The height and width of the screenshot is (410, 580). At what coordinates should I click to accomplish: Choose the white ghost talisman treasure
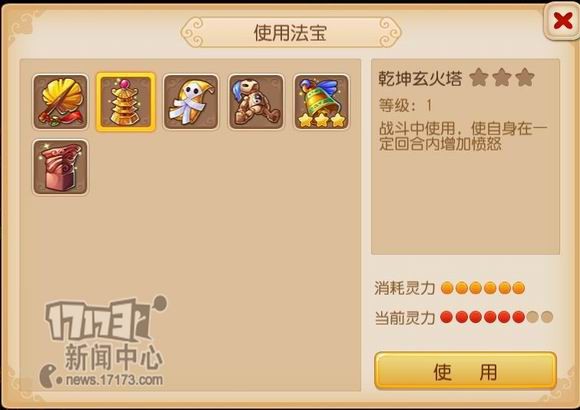(x=191, y=102)
